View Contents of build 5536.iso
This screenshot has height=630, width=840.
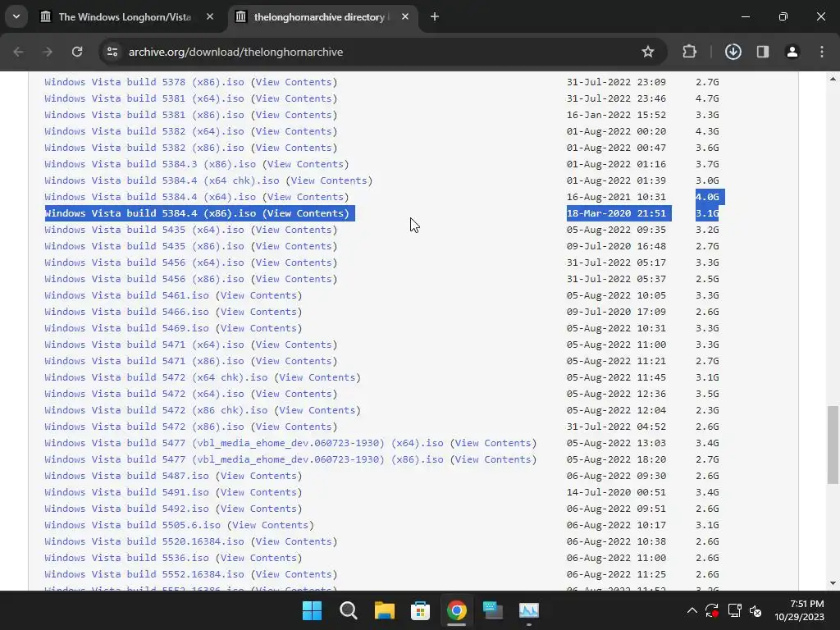[x=258, y=558]
